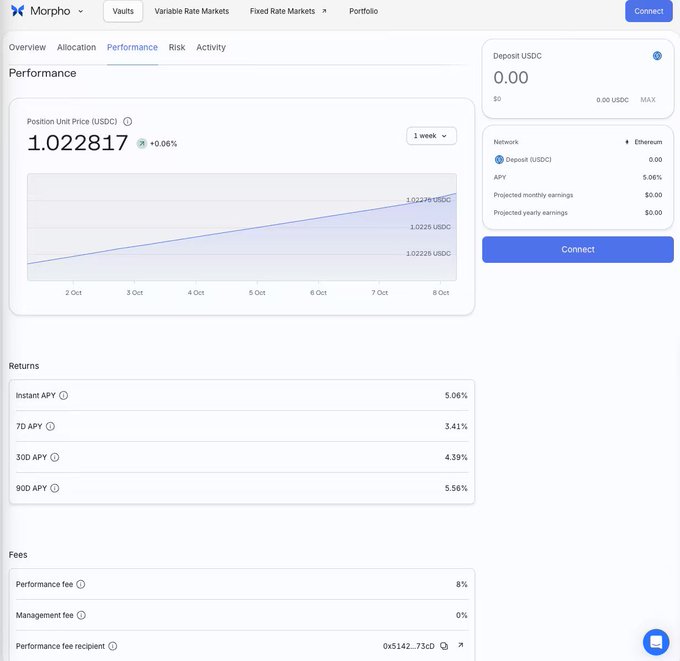680x661 pixels.
Task: Click the Ethereum network icon
Action: [627, 142]
